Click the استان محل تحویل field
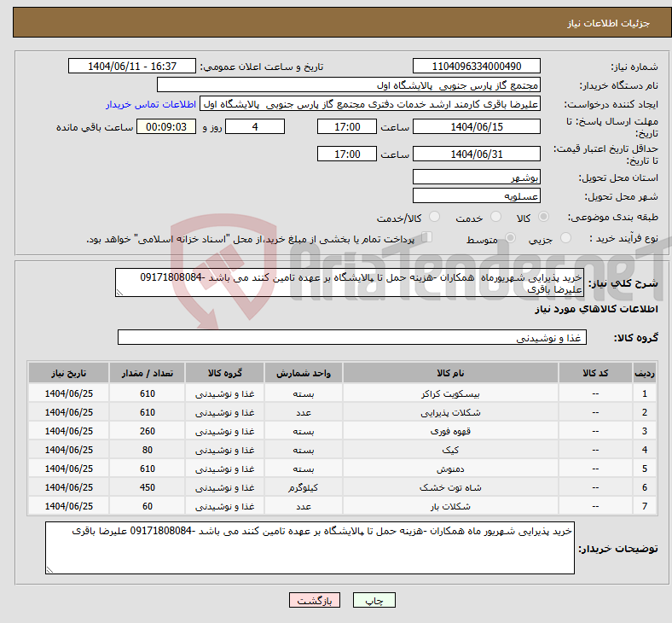 [x=476, y=178]
